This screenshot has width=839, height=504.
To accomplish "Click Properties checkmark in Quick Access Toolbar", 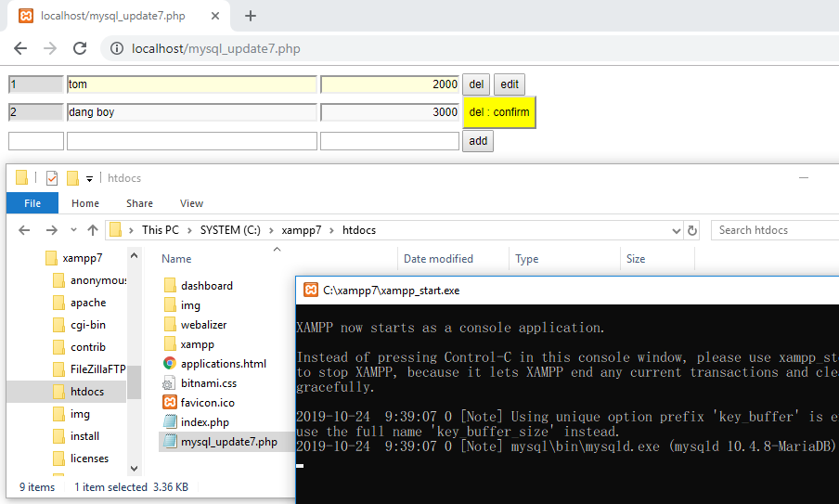I will tap(52, 178).
